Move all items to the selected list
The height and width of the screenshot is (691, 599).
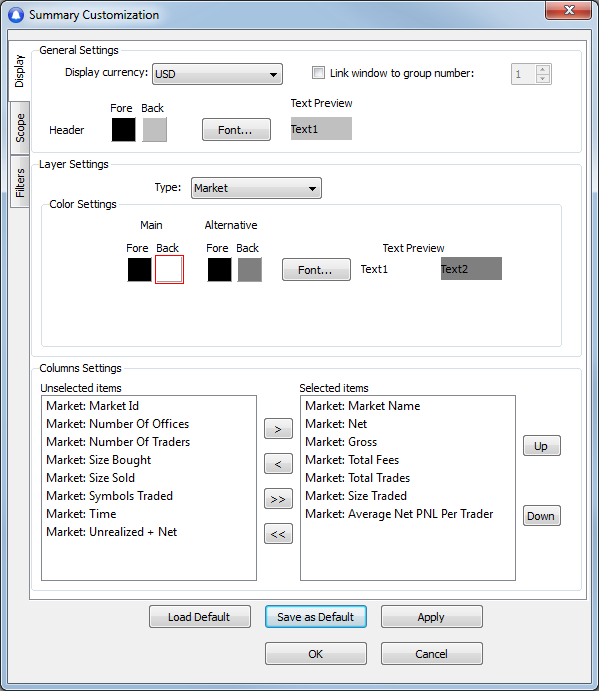[278, 499]
